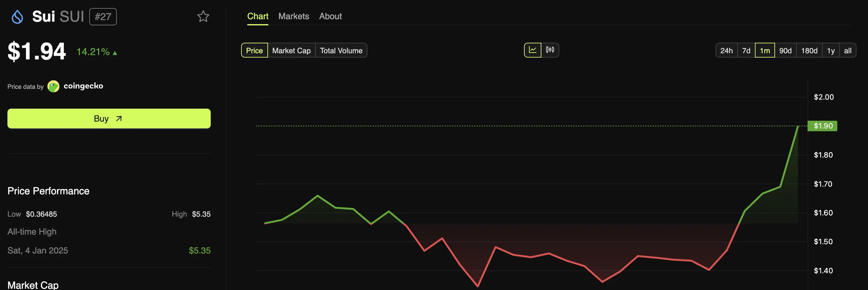This screenshot has width=868, height=290.
Task: Select the 24h timeframe
Action: (x=726, y=50)
